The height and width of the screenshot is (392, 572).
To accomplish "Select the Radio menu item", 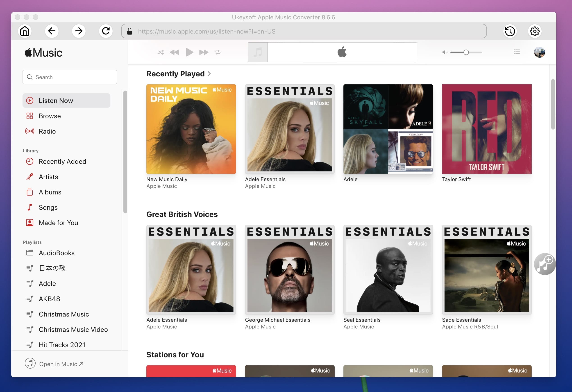I will tap(47, 131).
